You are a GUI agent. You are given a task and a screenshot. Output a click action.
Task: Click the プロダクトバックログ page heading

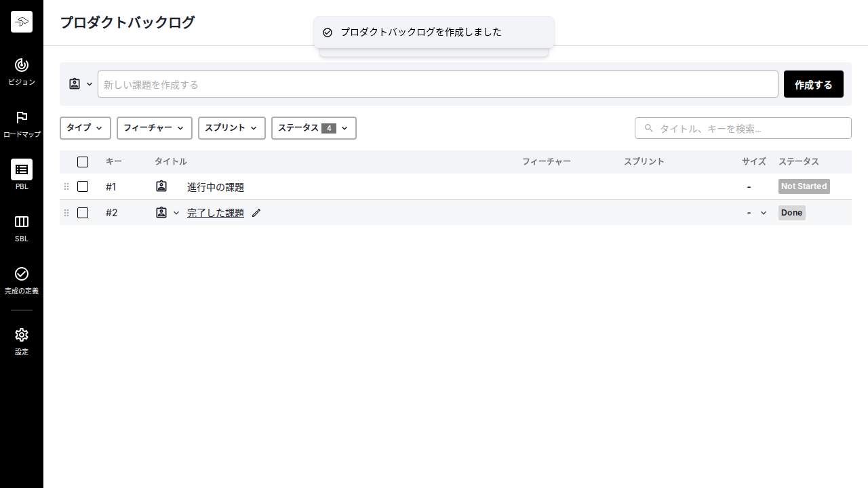(x=127, y=22)
